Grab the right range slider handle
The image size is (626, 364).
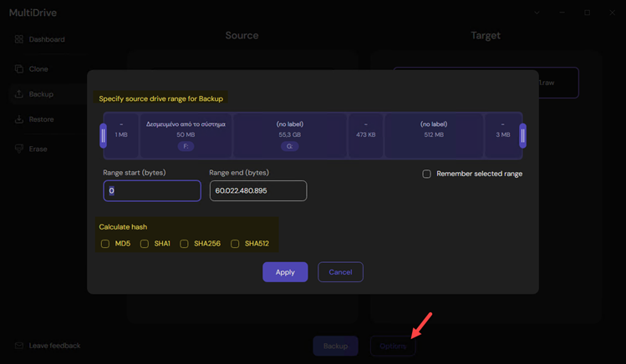click(x=522, y=135)
